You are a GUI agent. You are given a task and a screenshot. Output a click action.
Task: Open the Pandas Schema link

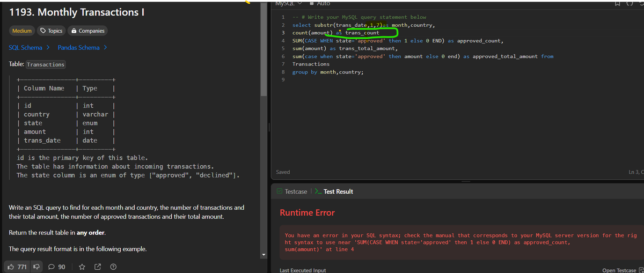coord(83,48)
